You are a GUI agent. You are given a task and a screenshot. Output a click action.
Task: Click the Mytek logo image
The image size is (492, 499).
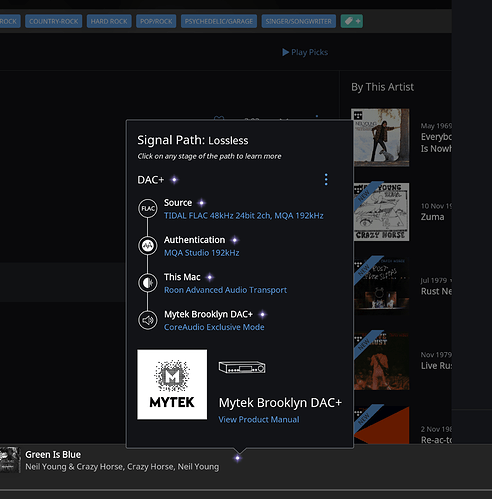point(172,384)
